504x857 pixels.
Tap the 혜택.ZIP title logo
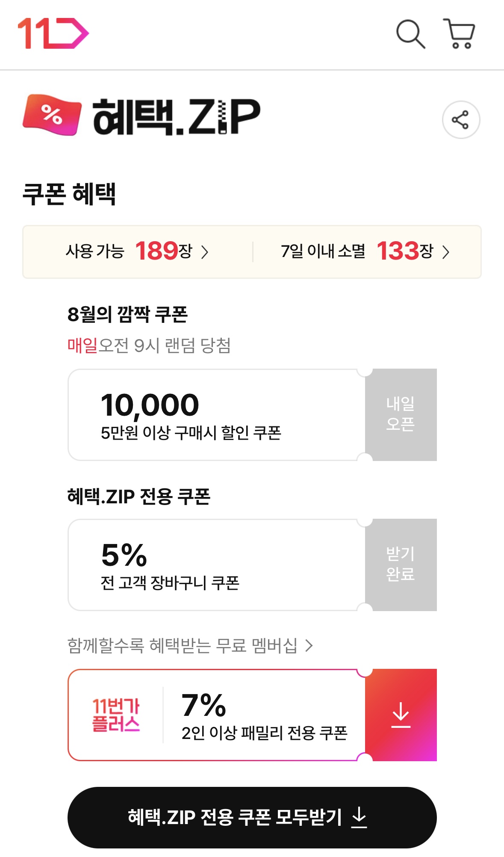point(176,116)
